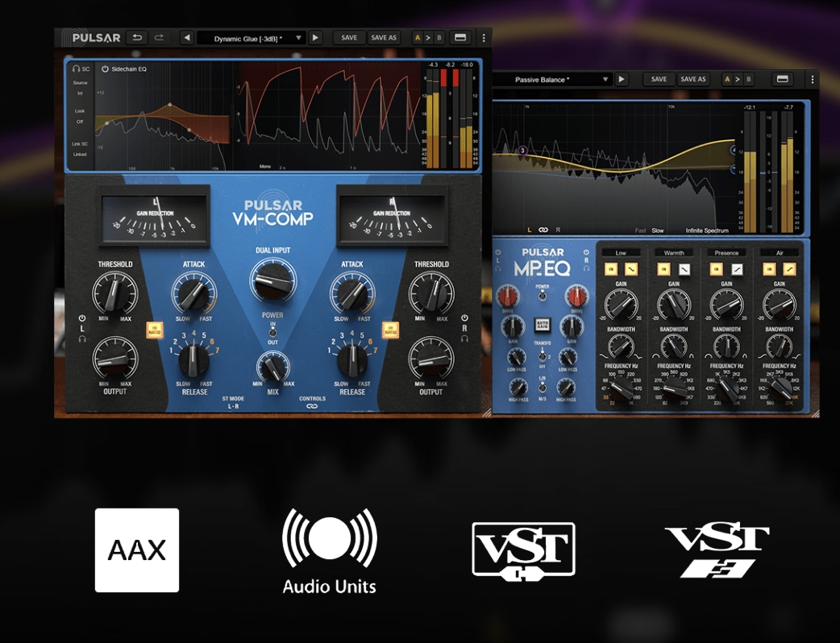Click SAVE in the VM-Comp toolbar

[x=349, y=38]
